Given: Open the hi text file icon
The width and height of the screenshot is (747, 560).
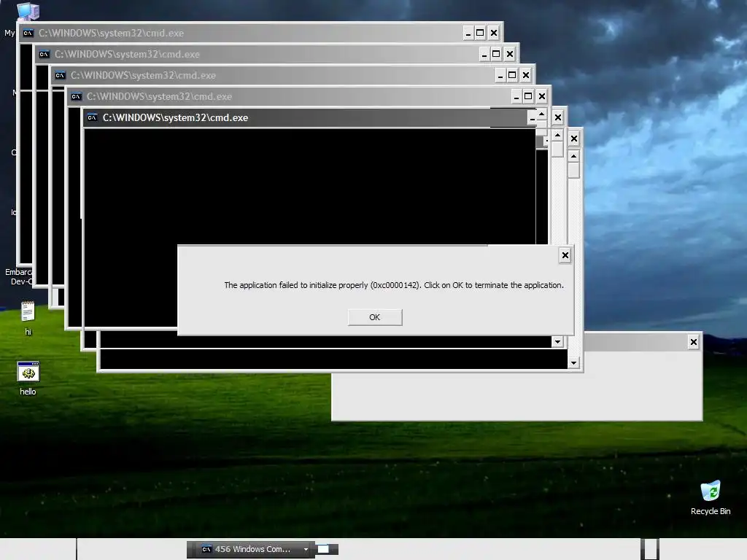Looking at the screenshot, I should point(28,318).
